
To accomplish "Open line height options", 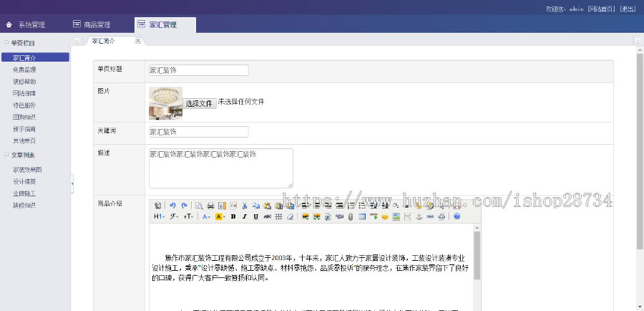I will tap(278, 217).
